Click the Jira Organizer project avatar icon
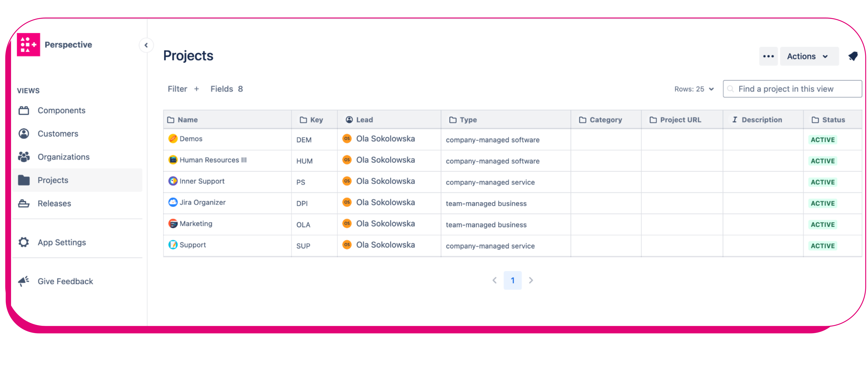The image size is (868, 365). 173,202
